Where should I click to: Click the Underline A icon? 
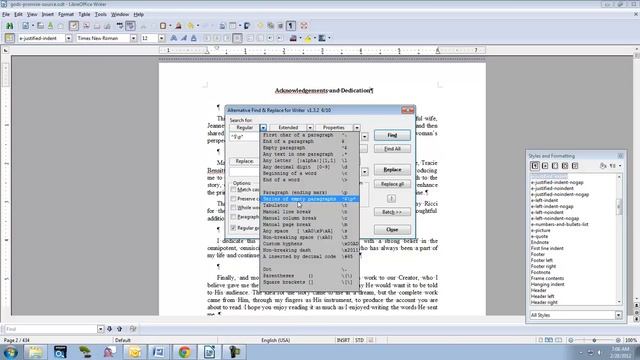[x=194, y=38]
